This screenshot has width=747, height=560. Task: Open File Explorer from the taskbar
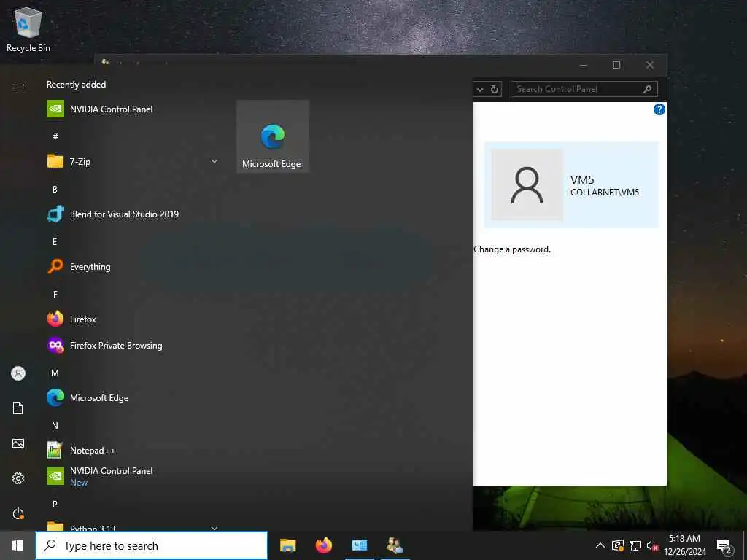pyautogui.click(x=287, y=545)
